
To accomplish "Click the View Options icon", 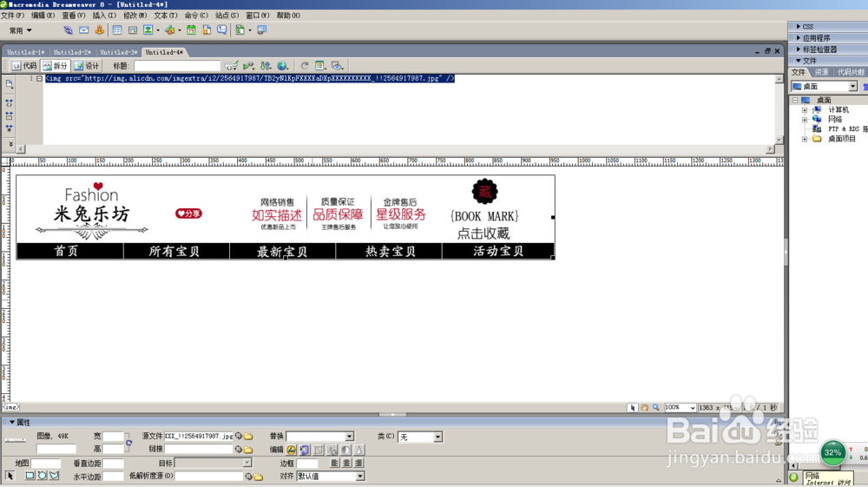I will point(320,66).
